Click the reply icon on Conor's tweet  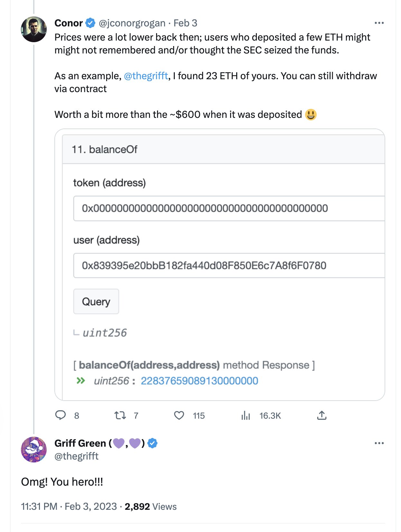tap(61, 415)
